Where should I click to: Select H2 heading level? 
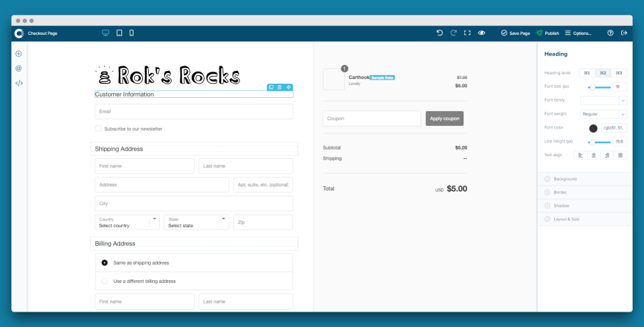[603, 73]
